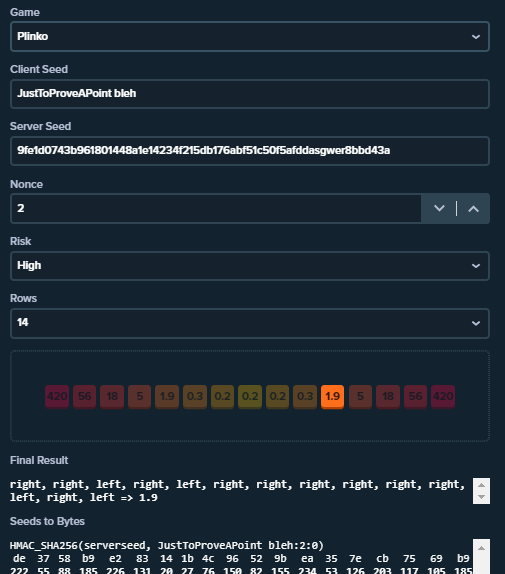The height and width of the screenshot is (574, 505).
Task: Click the chevron in the Rows select
Action: tap(476, 323)
